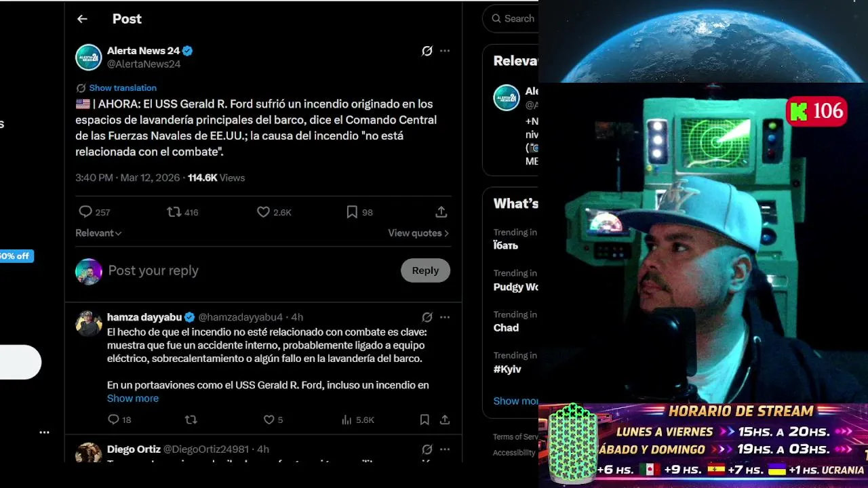Screen dimensions: 868x488
Task: Share the main post via share icon
Action: 441,212
